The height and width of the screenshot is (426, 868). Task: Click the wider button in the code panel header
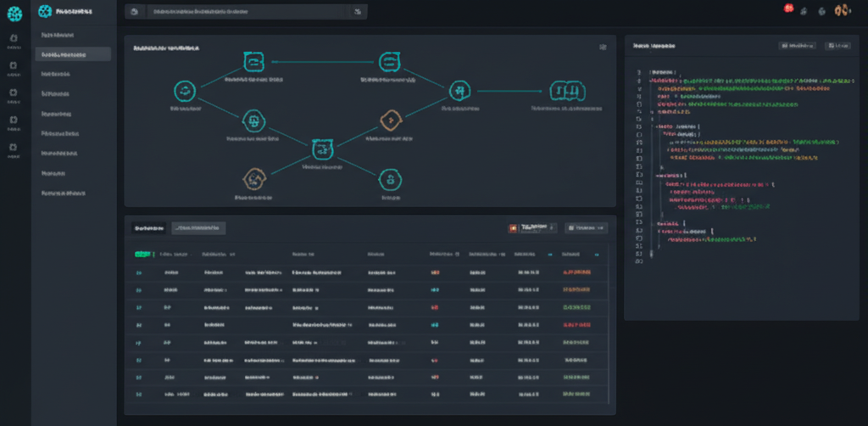tap(798, 46)
